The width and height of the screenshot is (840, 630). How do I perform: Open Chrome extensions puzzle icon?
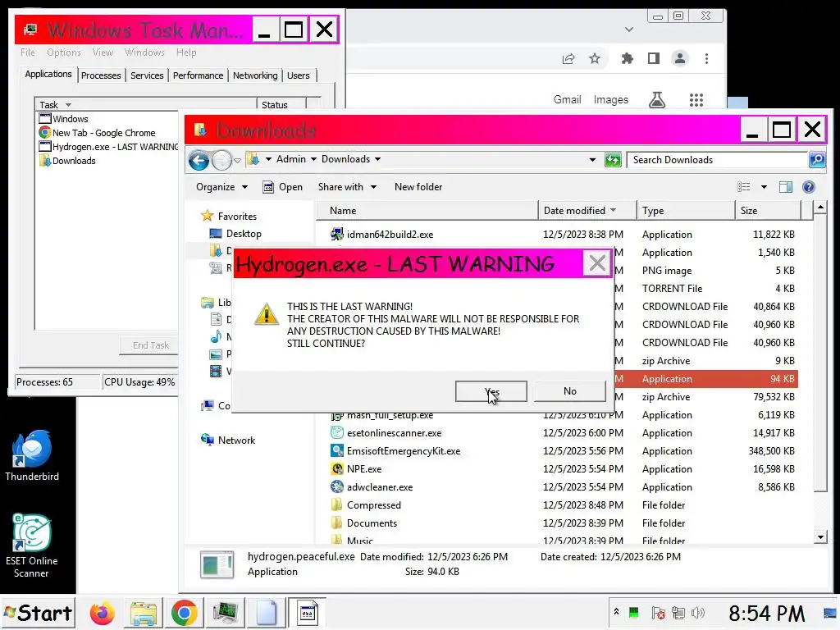(x=627, y=58)
